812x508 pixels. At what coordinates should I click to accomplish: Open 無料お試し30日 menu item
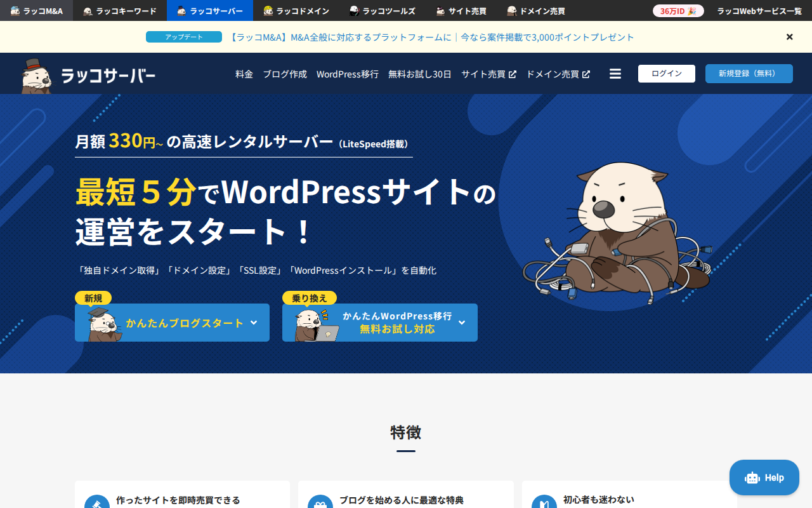[x=420, y=74]
